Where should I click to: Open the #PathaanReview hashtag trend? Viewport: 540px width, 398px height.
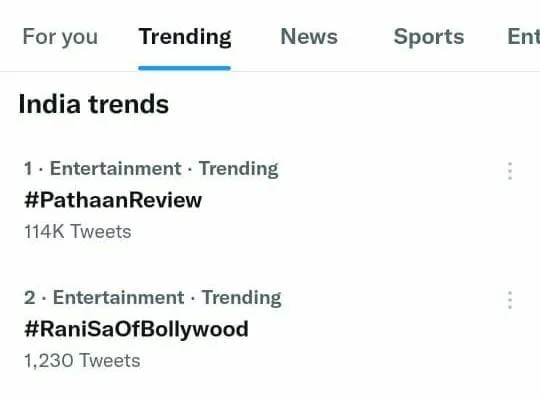tap(113, 200)
